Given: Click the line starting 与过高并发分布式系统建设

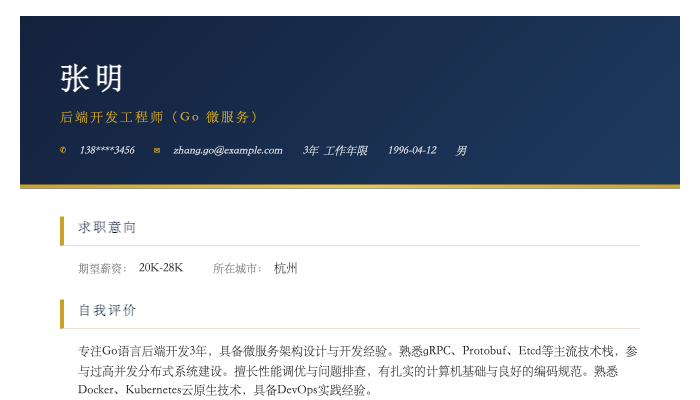Looking at the screenshot, I should point(348,371).
